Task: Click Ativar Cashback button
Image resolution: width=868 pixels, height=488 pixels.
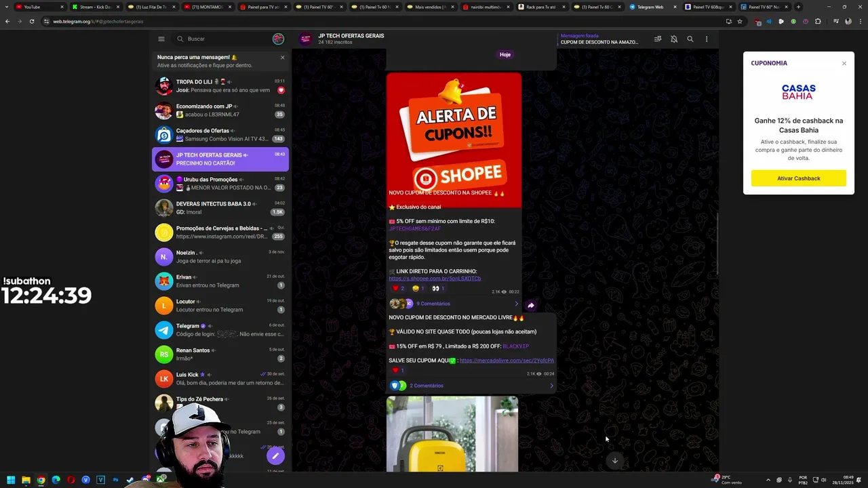Action: (x=799, y=178)
